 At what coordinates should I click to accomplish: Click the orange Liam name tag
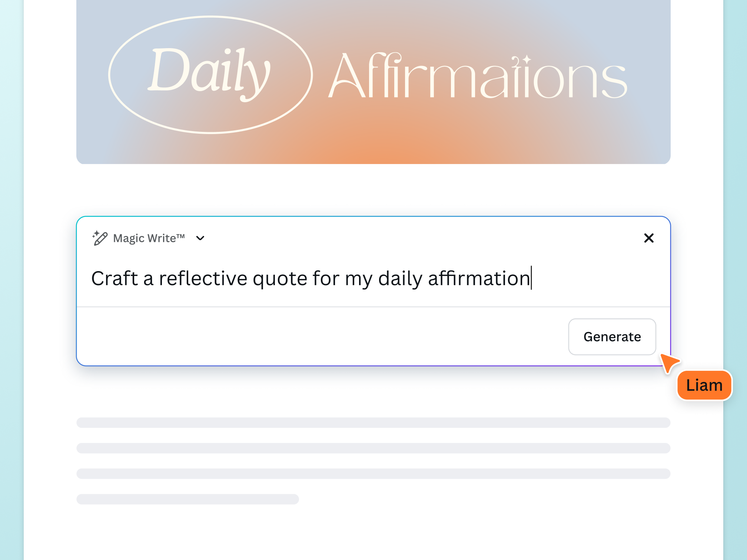click(x=704, y=385)
